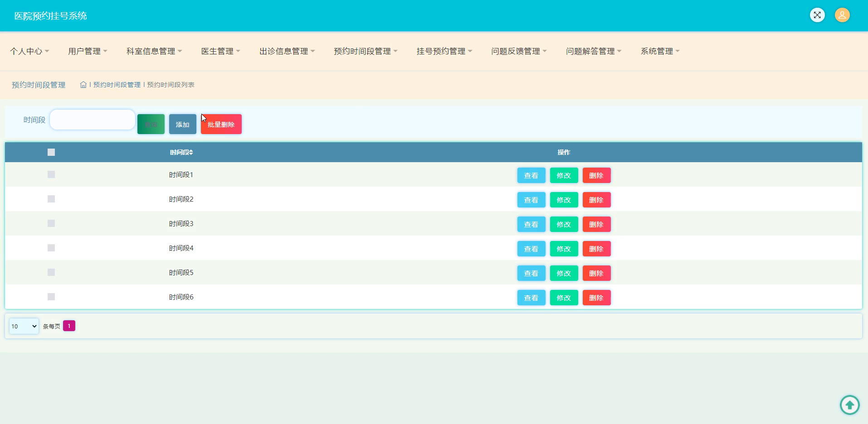View the 时间段4 entry

click(x=531, y=249)
